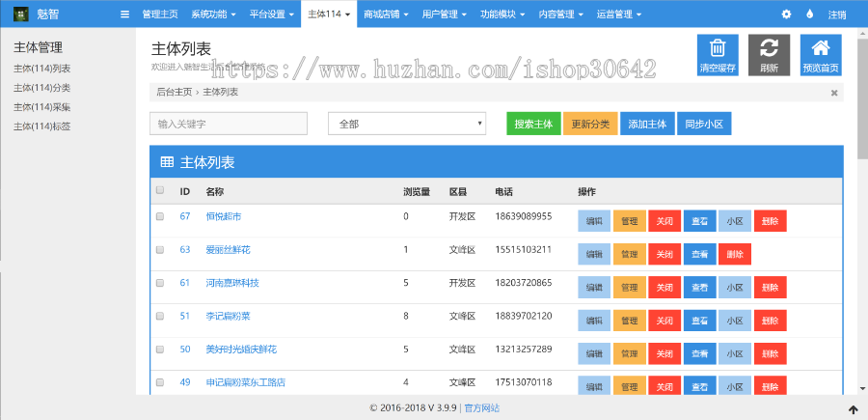Click 编辑 for 恒悦超市 row

pos(594,221)
